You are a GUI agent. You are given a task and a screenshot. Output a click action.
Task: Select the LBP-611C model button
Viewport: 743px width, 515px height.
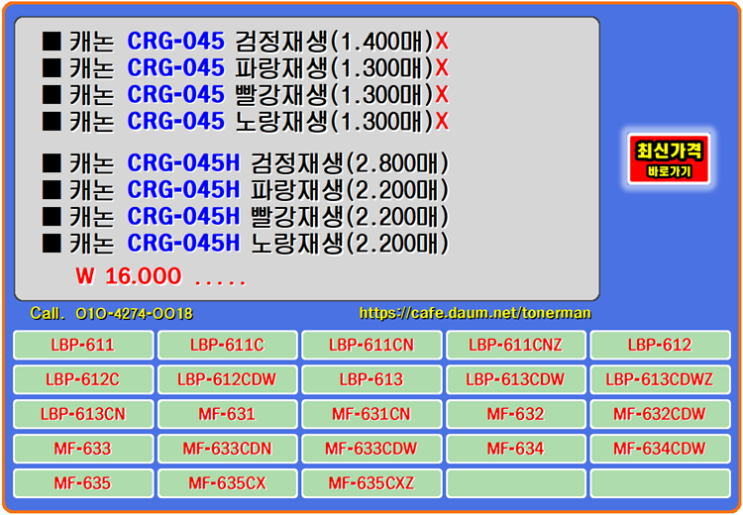pyautogui.click(x=227, y=345)
